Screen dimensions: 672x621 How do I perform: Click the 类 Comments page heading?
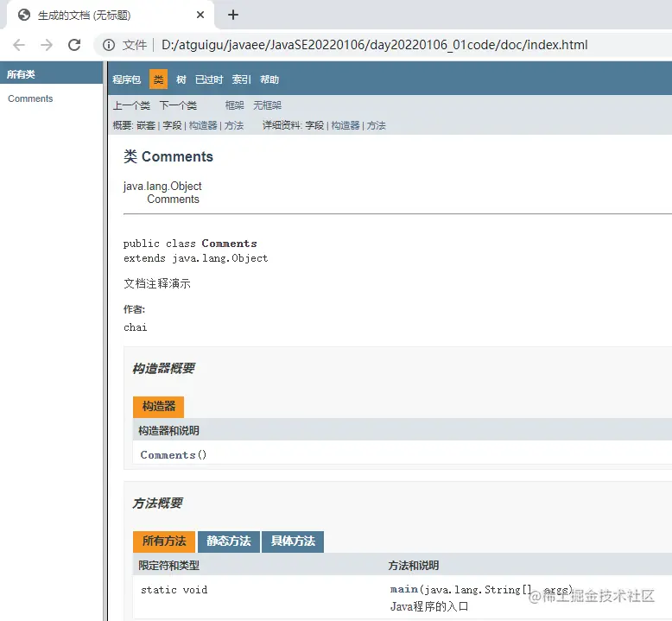pyautogui.click(x=168, y=157)
